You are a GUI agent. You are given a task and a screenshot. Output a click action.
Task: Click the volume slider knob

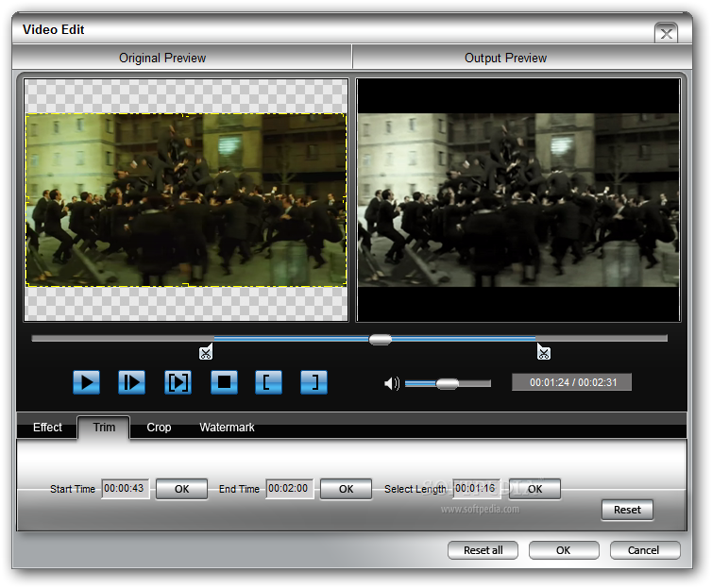tap(448, 384)
